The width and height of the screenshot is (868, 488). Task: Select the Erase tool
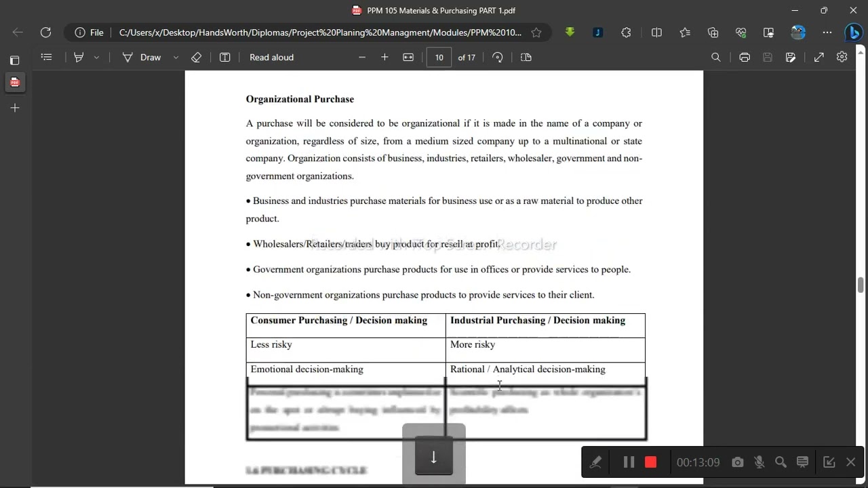(x=196, y=57)
